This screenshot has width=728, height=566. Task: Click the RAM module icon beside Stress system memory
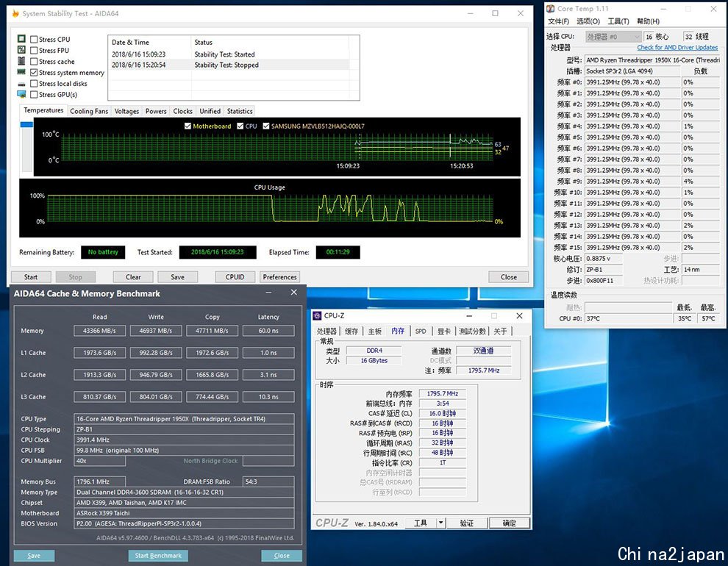(x=21, y=72)
